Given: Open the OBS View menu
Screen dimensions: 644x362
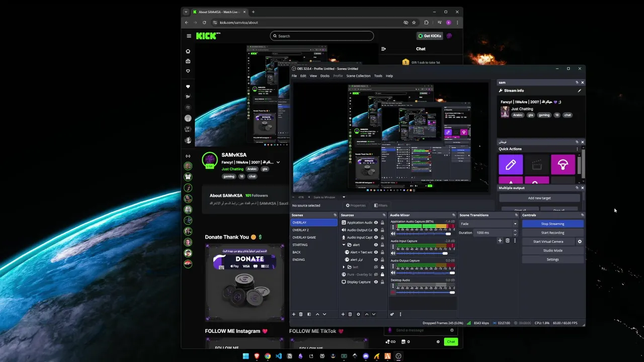Looking at the screenshot, I should [313, 76].
